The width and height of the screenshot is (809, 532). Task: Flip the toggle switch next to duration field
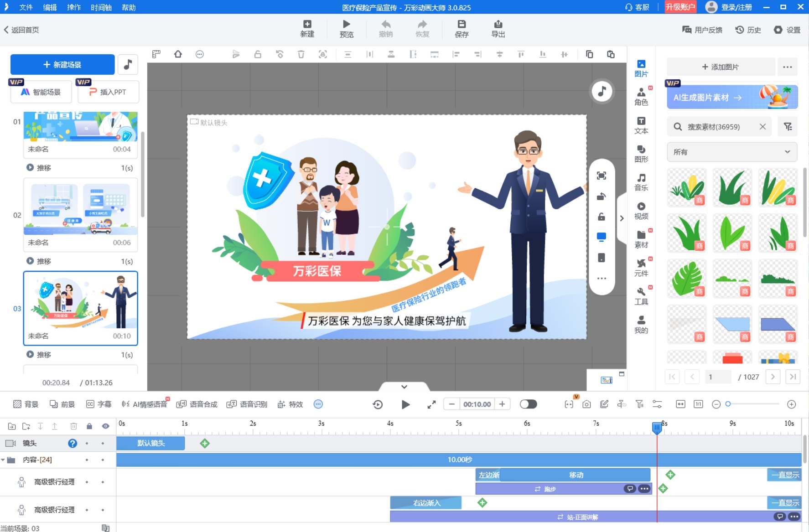tap(529, 404)
